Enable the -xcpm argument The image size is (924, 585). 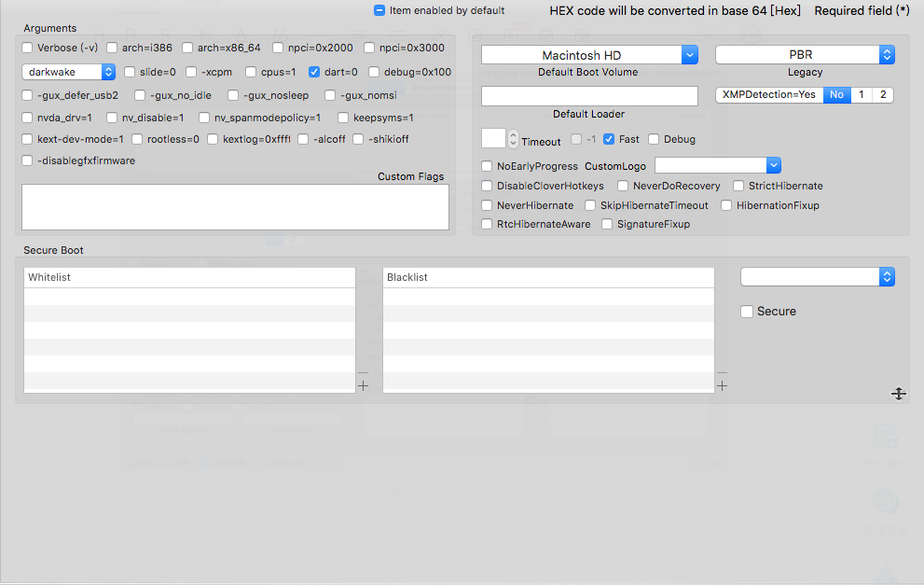point(191,72)
